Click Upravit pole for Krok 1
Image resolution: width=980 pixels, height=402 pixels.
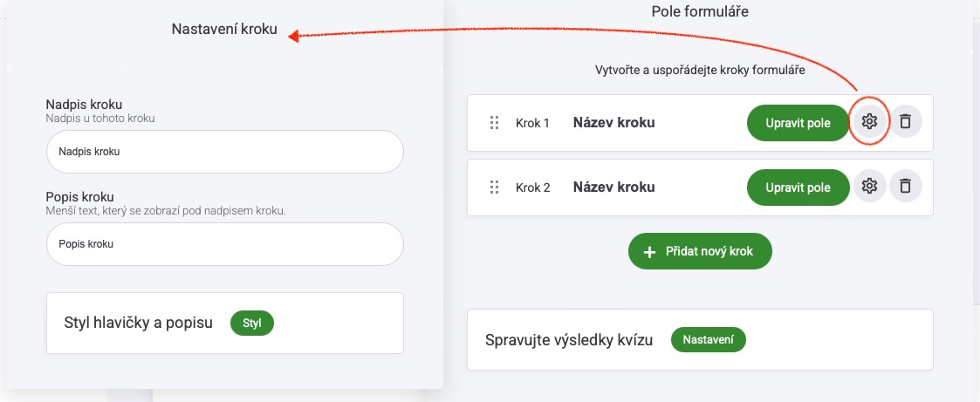coord(798,123)
